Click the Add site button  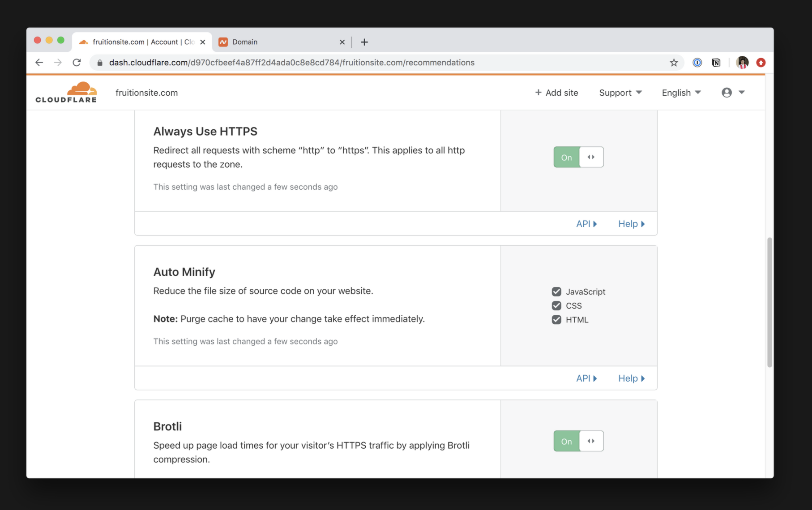(556, 93)
